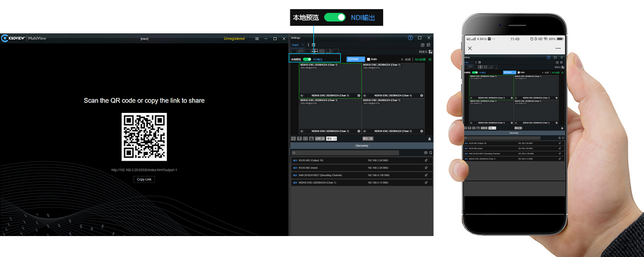Click the QR code image
This screenshot has height=257, width=644.
(x=144, y=137)
